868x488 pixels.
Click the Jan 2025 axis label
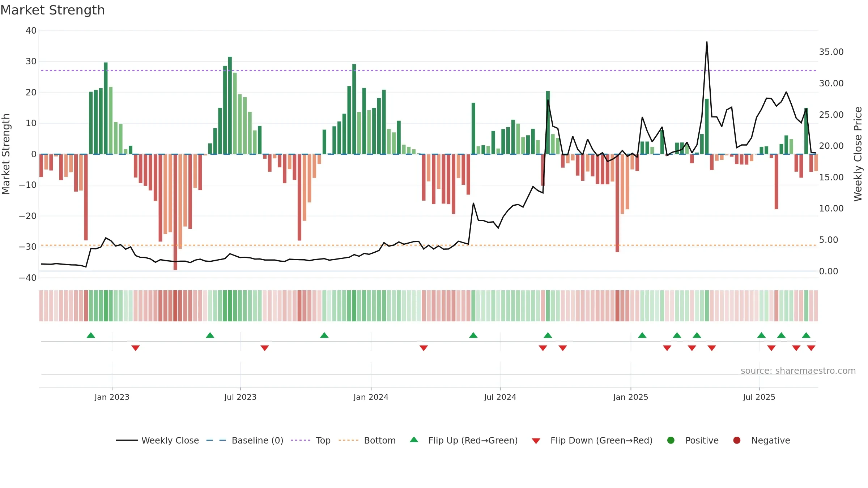pos(631,397)
